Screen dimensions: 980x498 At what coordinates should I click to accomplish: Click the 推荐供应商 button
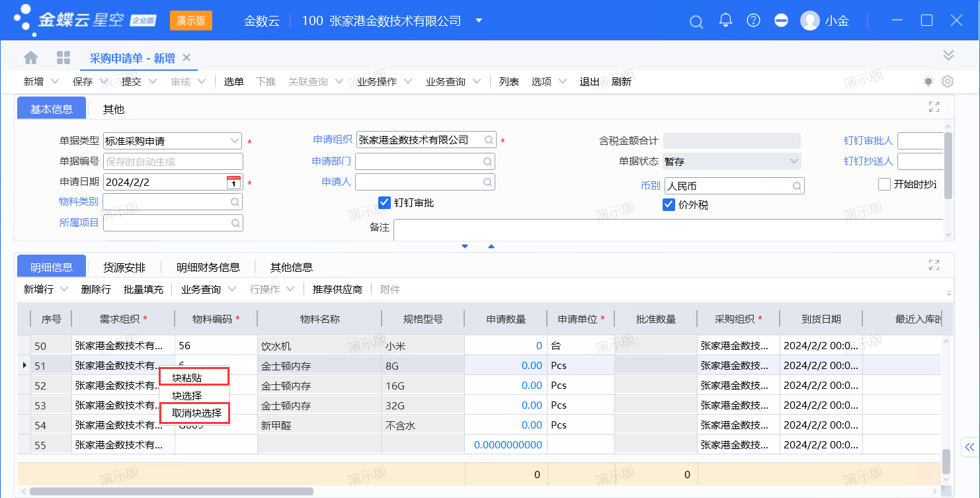pyautogui.click(x=338, y=289)
